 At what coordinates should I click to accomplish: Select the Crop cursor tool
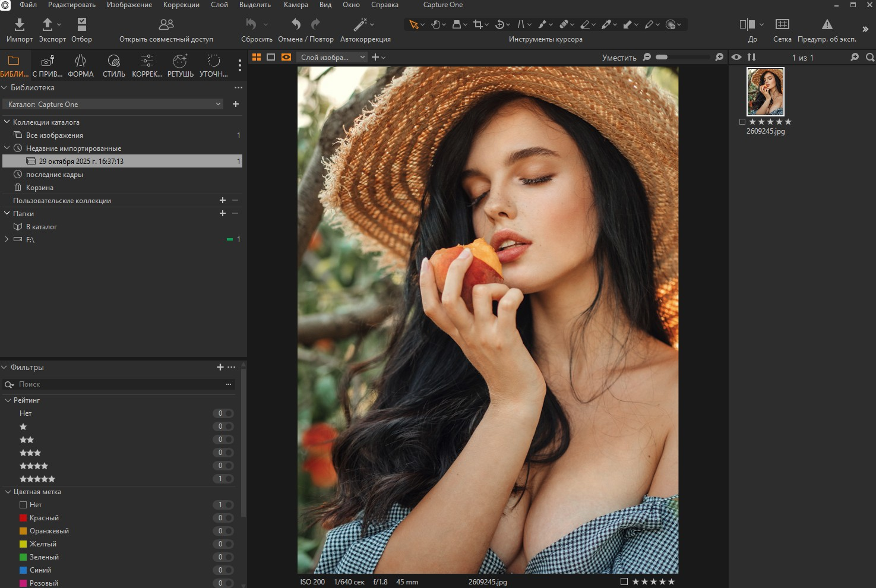pos(477,24)
